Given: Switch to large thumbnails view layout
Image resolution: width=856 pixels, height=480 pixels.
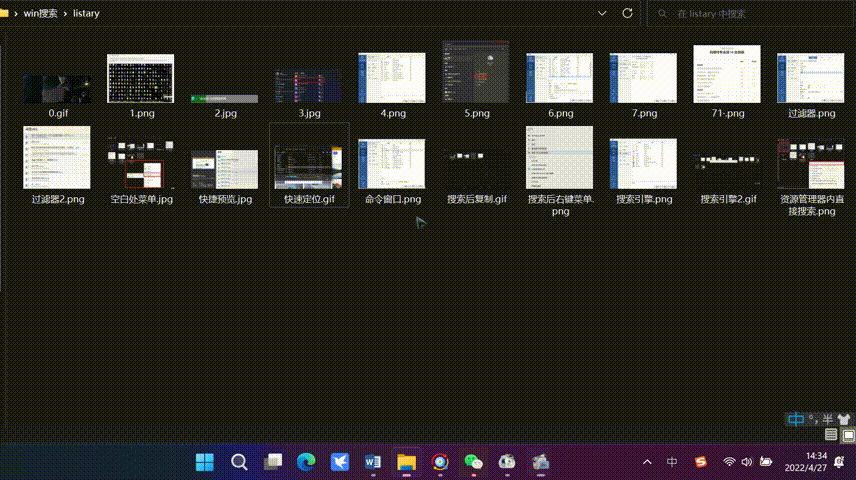Looking at the screenshot, I should coord(848,435).
